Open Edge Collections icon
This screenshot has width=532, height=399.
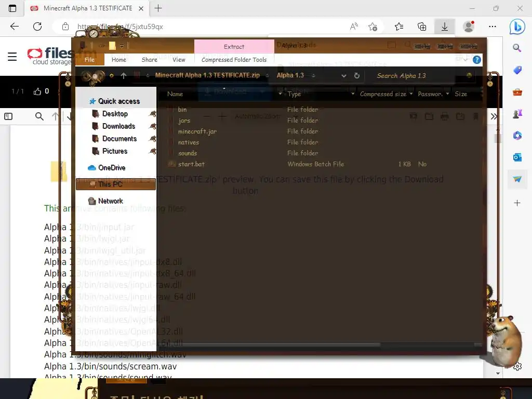point(422,26)
